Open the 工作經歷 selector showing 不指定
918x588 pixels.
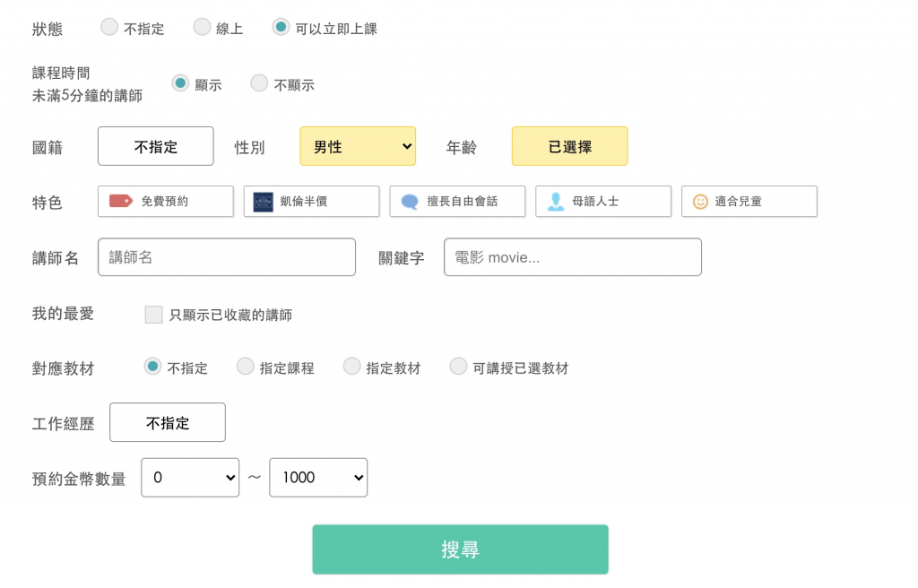tap(168, 422)
